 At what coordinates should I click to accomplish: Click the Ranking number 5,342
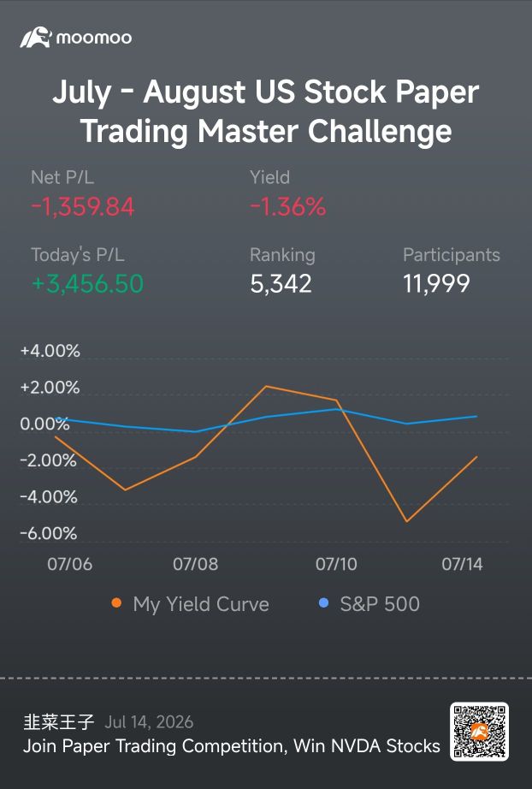(x=281, y=284)
